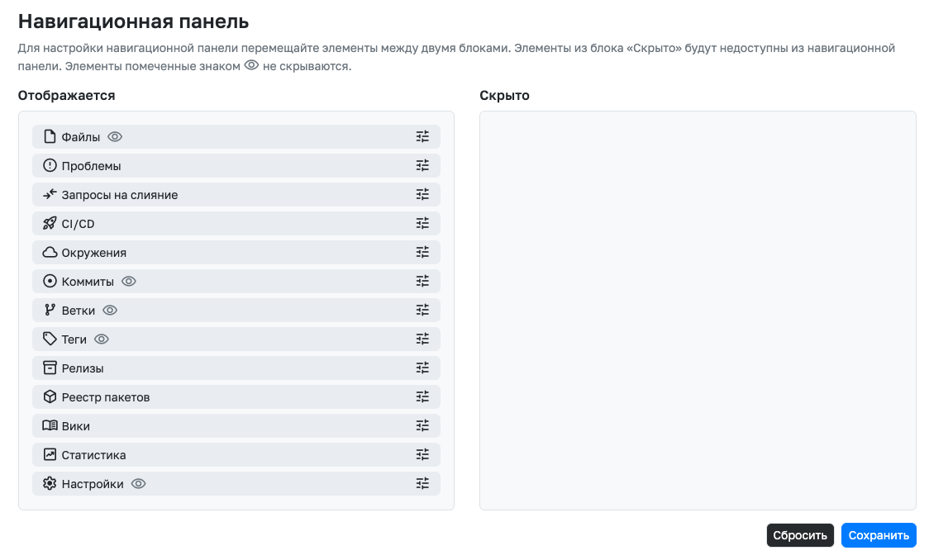Click the branch icon beside Ветки
The image size is (929, 560).
tap(50, 311)
